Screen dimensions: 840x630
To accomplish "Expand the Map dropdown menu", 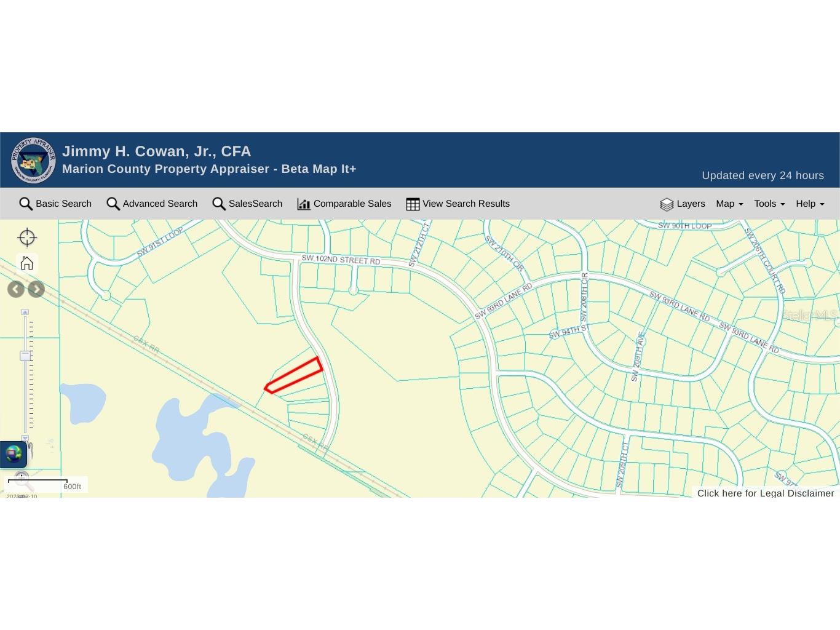I will pos(729,204).
